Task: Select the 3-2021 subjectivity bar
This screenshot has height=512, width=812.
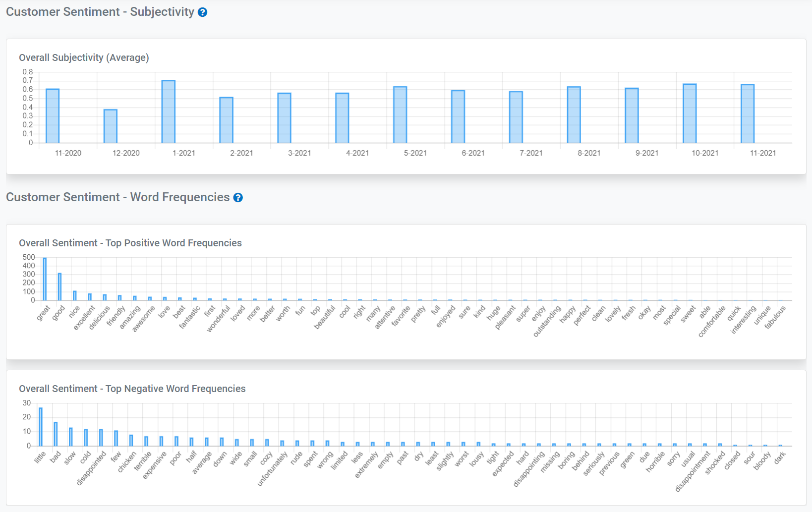Action: (285, 118)
